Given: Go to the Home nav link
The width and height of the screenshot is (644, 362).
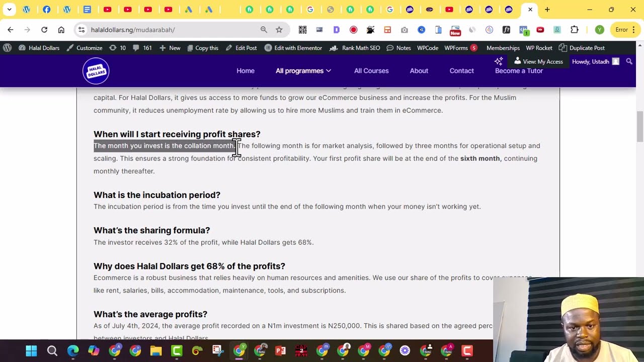Looking at the screenshot, I should (246, 71).
